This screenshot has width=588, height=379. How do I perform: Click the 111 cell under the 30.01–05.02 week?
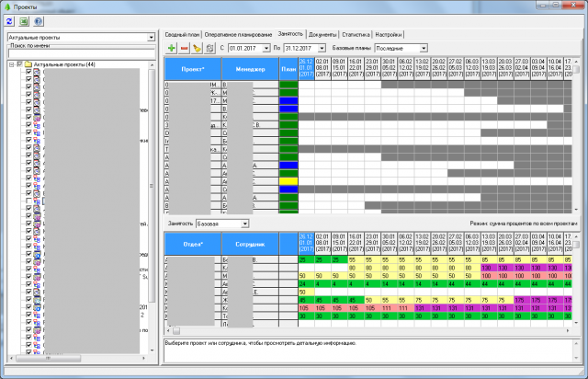[389, 308]
